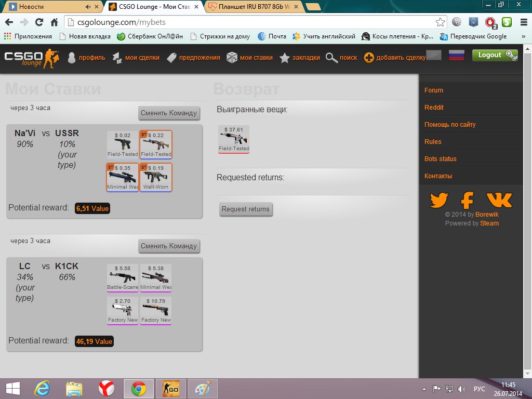Open CS:GO game from taskbar
The width and height of the screenshot is (532, 399).
[x=170, y=389]
